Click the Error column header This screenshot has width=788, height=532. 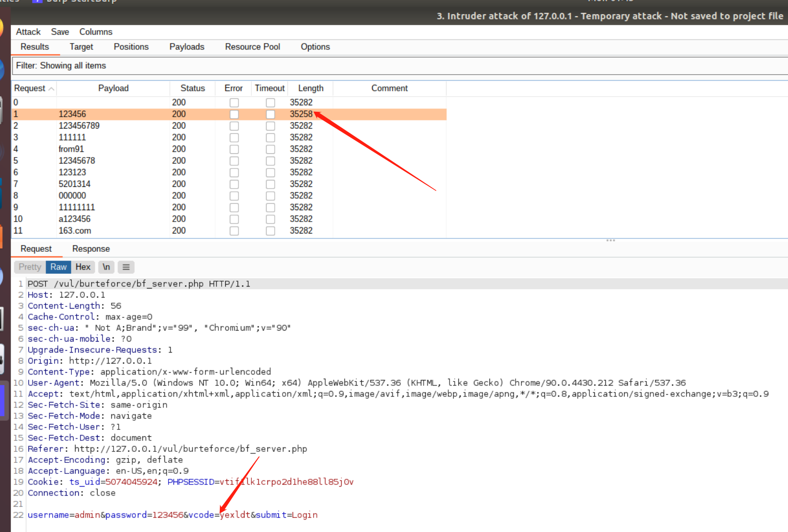tap(234, 88)
